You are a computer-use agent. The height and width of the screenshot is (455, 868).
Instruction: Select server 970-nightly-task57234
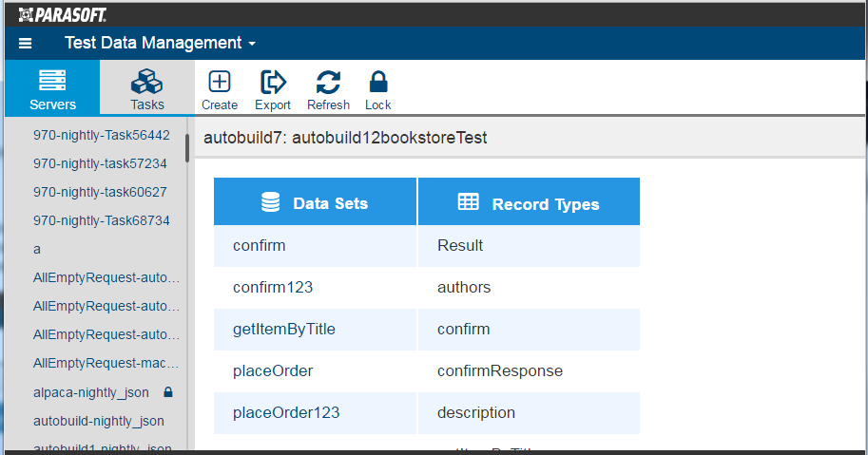point(100,163)
